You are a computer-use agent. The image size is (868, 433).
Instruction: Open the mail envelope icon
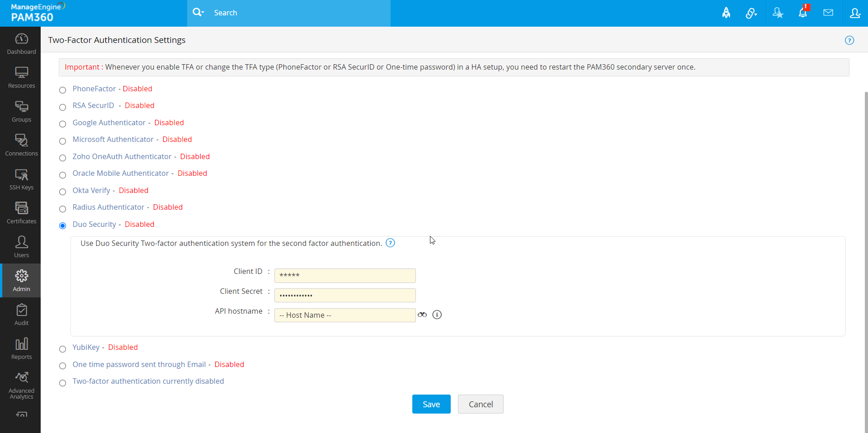point(828,13)
